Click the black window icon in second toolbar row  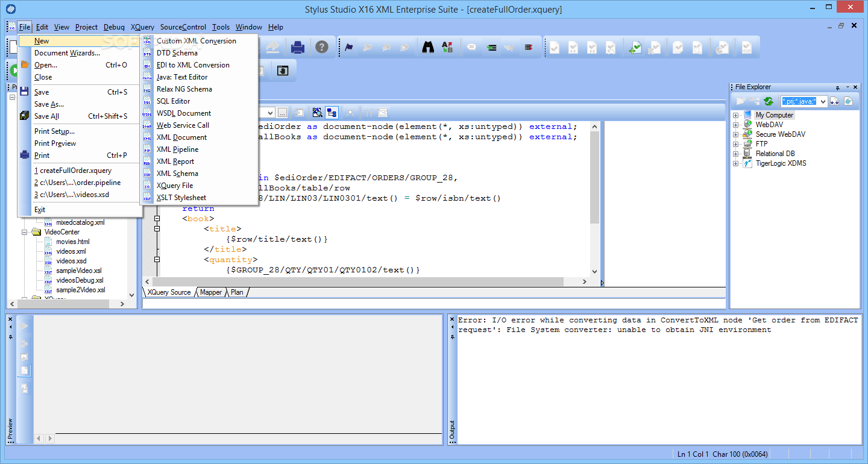point(283,71)
